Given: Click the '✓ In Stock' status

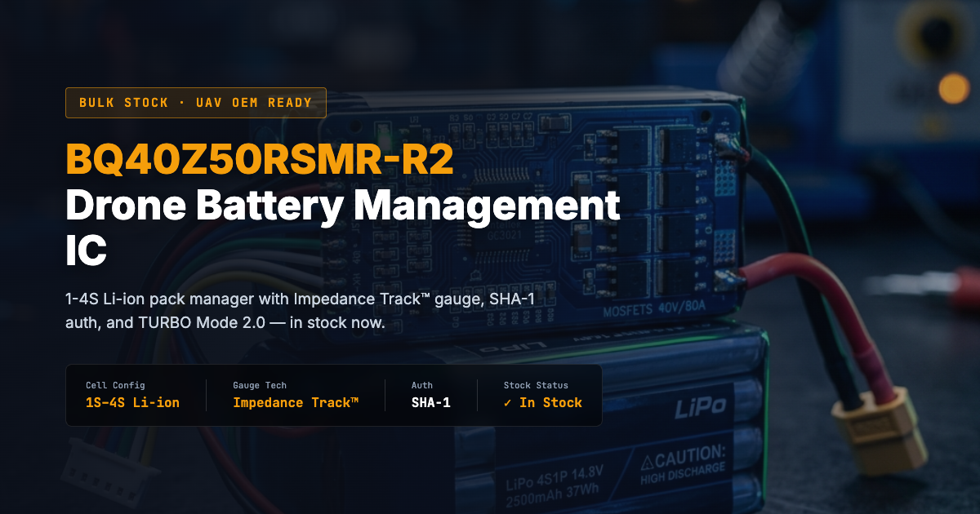Looking at the screenshot, I should (543, 402).
